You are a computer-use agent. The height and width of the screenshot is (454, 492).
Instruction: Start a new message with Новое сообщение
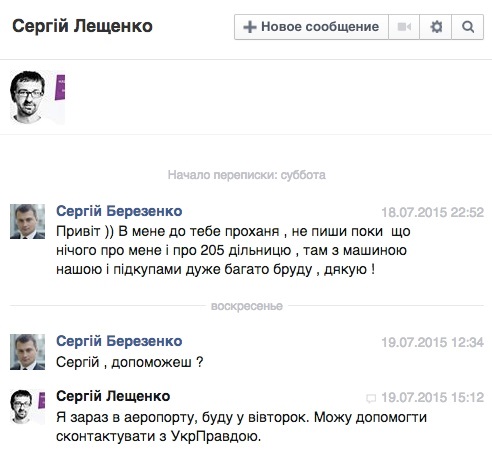(311, 27)
